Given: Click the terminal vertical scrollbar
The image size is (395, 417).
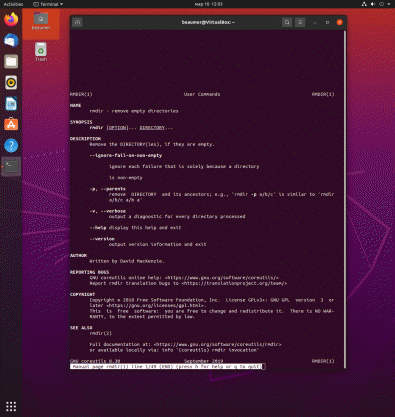Looking at the screenshot, I should tap(345, 199).
